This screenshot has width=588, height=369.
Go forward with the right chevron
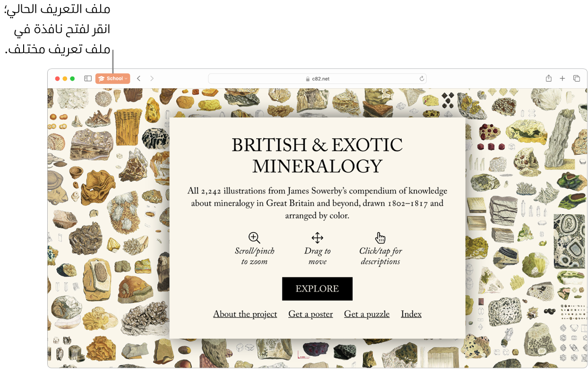152,79
